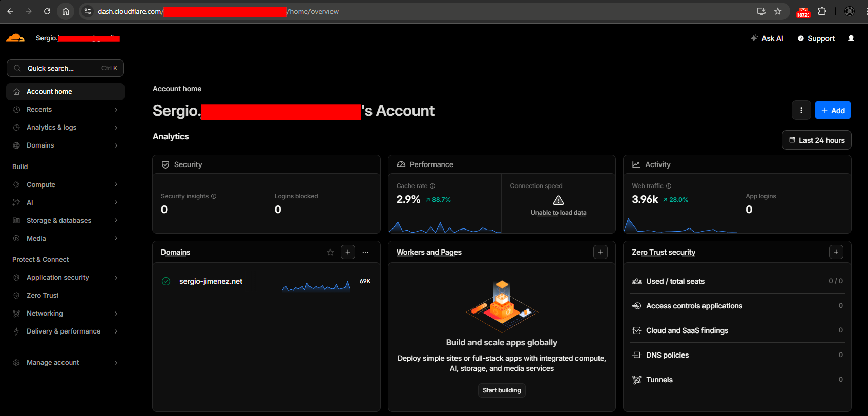The height and width of the screenshot is (416, 868).
Task: Click the browser reload icon
Action: pos(47,11)
